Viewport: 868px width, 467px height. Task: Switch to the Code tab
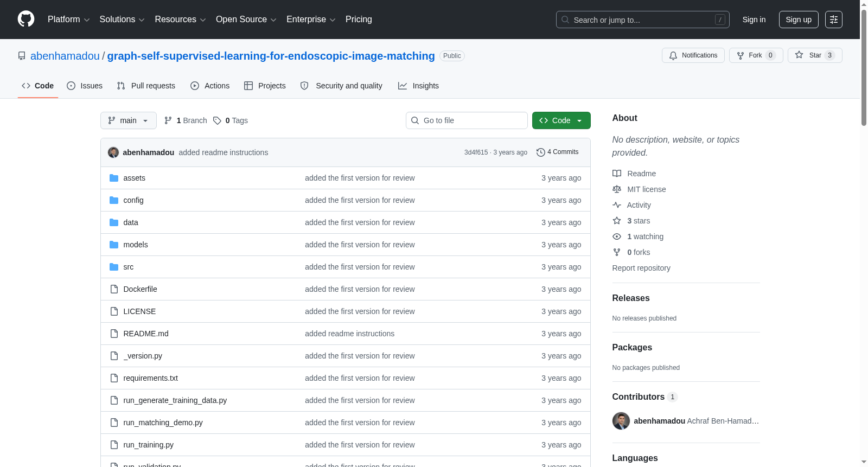point(38,86)
